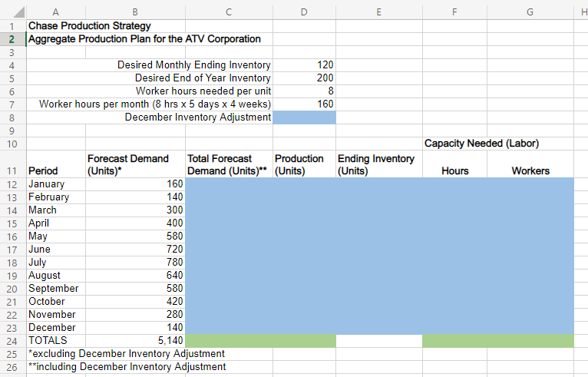Select August forecast demand value 640

pyautogui.click(x=135, y=276)
